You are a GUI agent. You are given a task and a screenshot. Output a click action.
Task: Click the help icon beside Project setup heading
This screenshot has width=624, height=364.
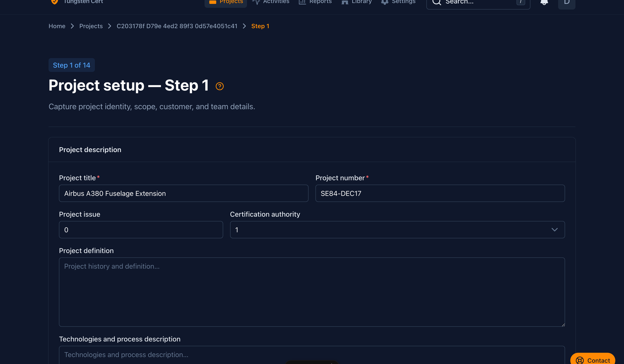[x=220, y=86]
